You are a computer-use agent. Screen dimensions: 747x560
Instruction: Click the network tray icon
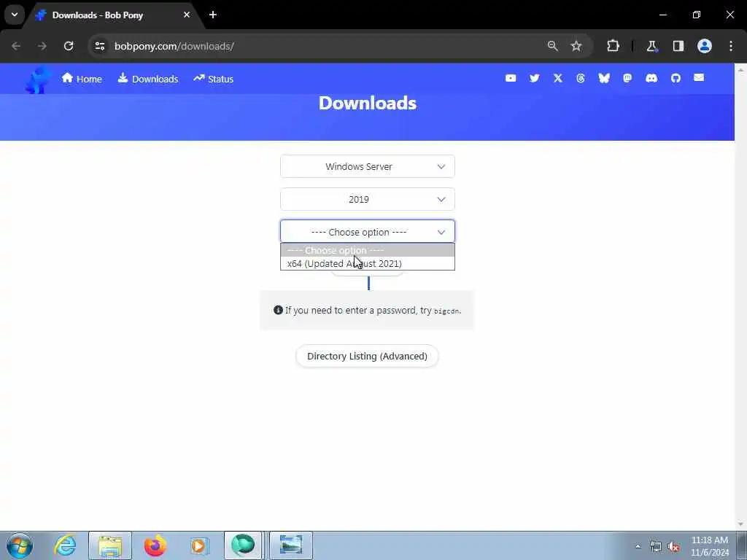coord(656,547)
